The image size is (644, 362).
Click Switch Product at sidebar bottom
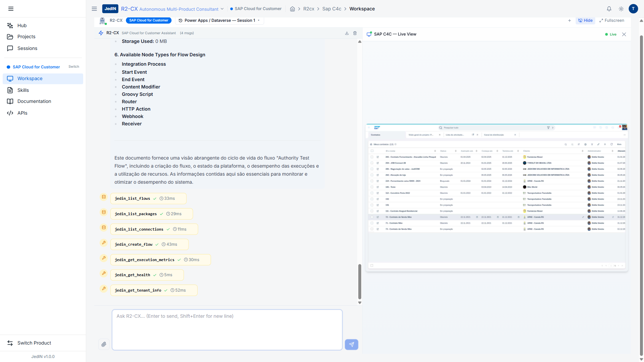click(x=34, y=343)
